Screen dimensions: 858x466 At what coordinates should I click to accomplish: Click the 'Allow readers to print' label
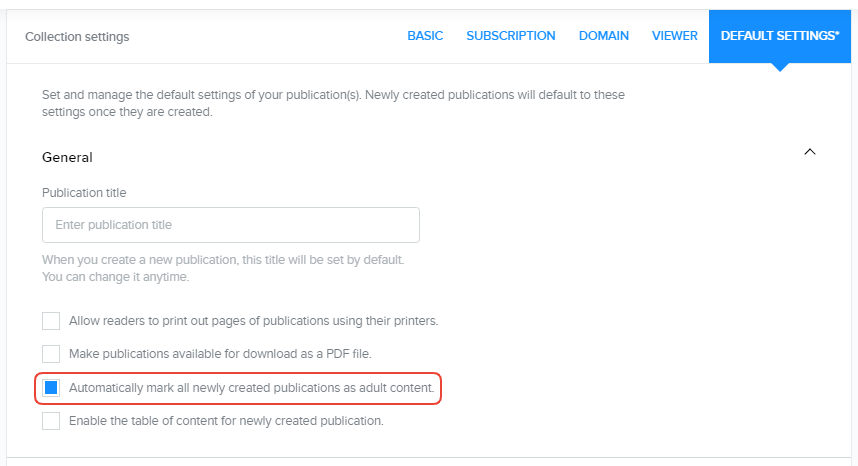[253, 321]
